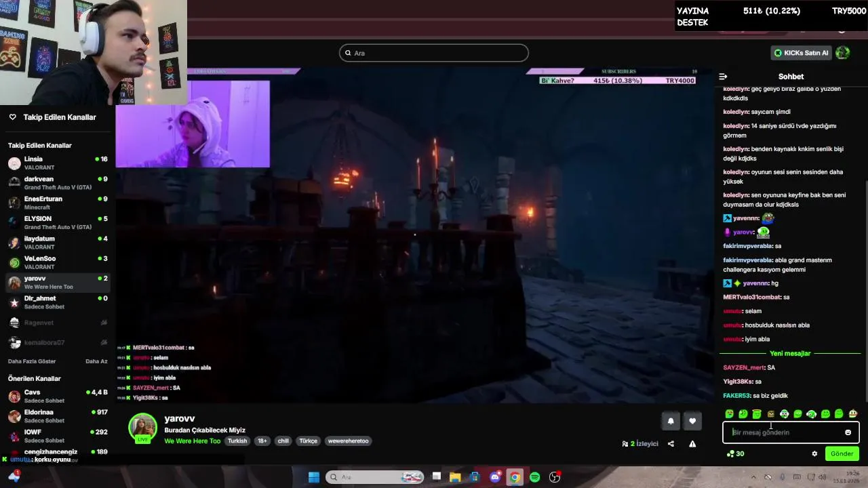Click the chill tag
The image size is (868, 488).
click(x=283, y=441)
